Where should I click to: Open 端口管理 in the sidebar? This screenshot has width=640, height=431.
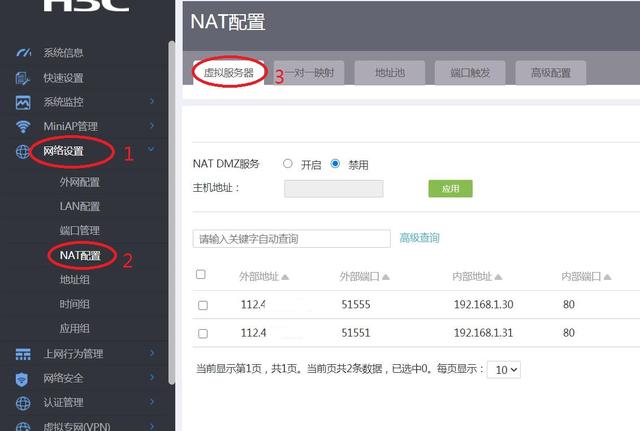[80, 231]
